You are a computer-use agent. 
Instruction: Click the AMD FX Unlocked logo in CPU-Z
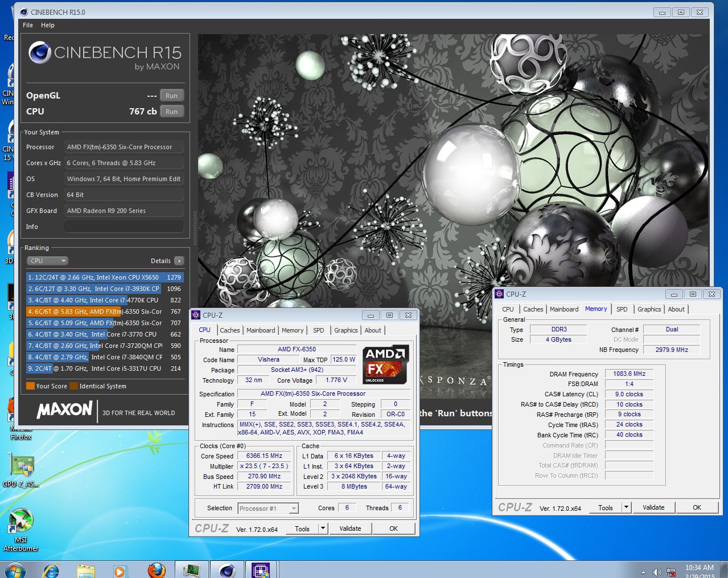coord(386,364)
